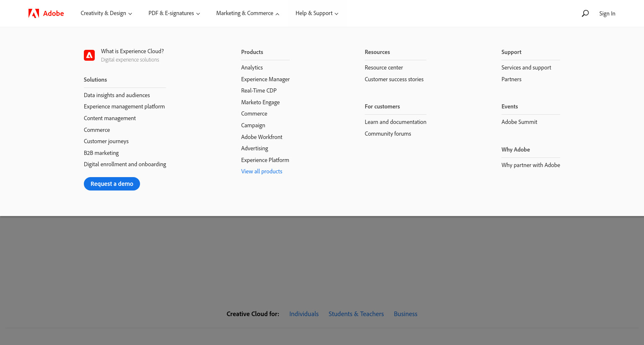The width and height of the screenshot is (644, 345).
Task: Click the Why Adobe heading
Action: [x=516, y=149]
